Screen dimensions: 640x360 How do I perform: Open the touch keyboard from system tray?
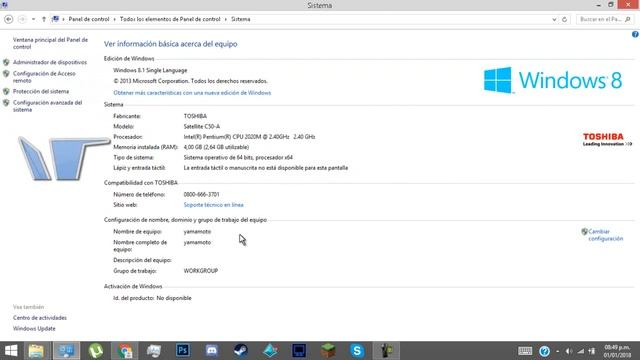click(x=525, y=351)
